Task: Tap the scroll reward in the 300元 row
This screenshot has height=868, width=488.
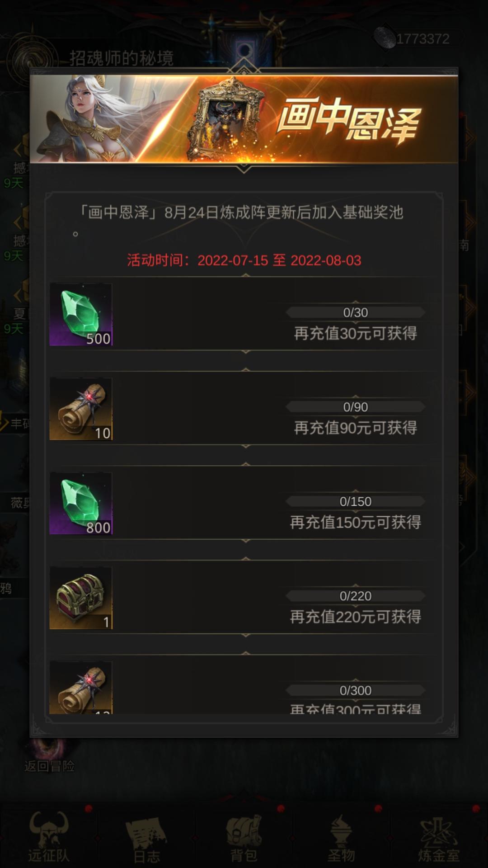Action: 81,688
